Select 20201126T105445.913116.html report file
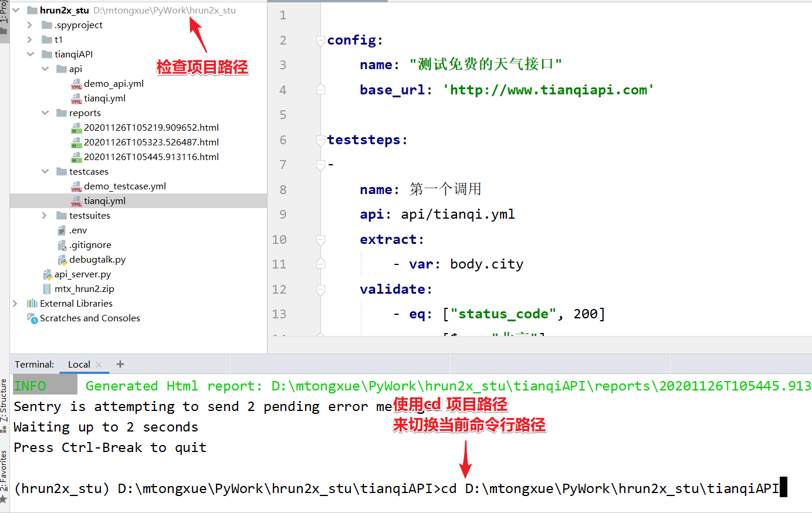812x513 pixels. tap(151, 157)
